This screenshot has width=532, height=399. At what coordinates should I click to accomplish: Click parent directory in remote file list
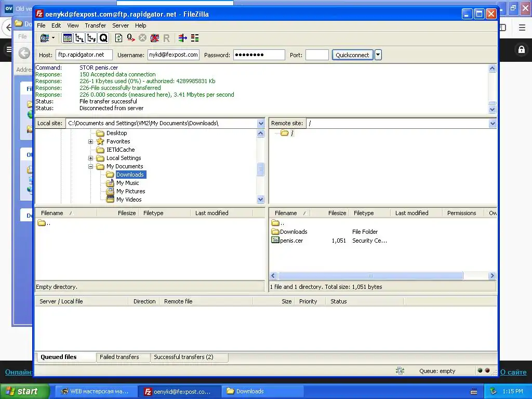tap(278, 223)
